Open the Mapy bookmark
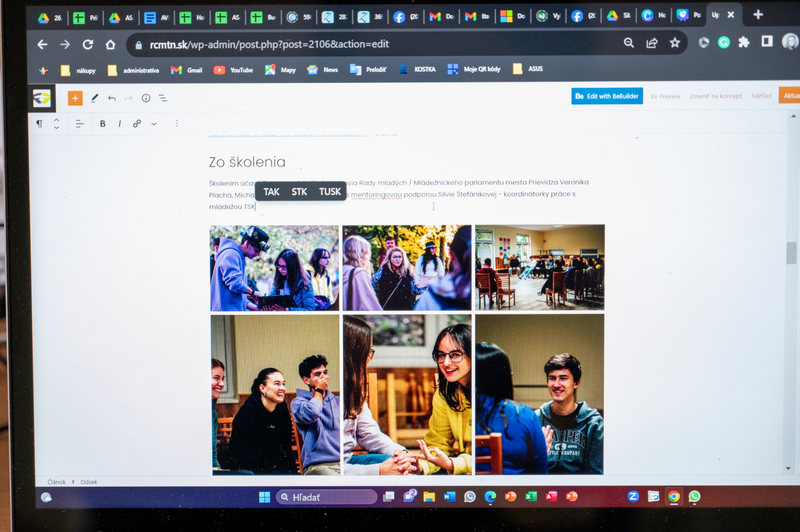800x532 pixels. 280,70
